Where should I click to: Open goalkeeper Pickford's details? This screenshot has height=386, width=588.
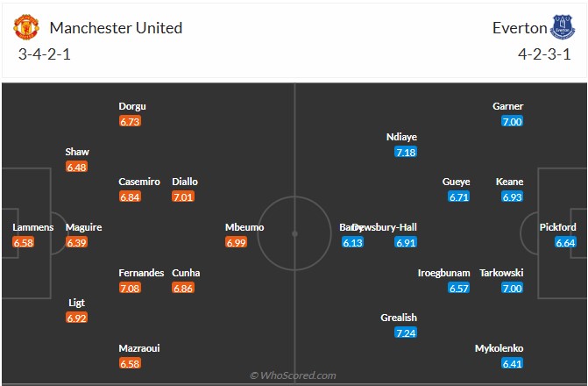click(557, 227)
